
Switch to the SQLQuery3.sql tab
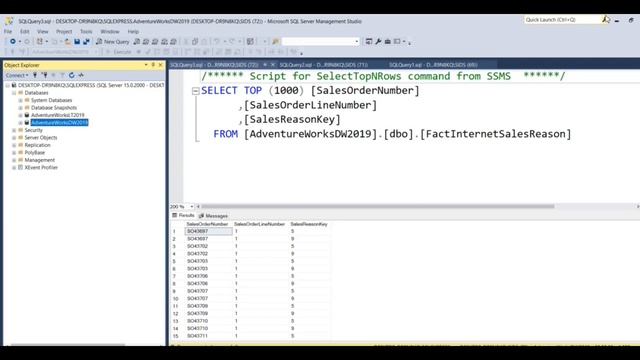click(x=214, y=65)
